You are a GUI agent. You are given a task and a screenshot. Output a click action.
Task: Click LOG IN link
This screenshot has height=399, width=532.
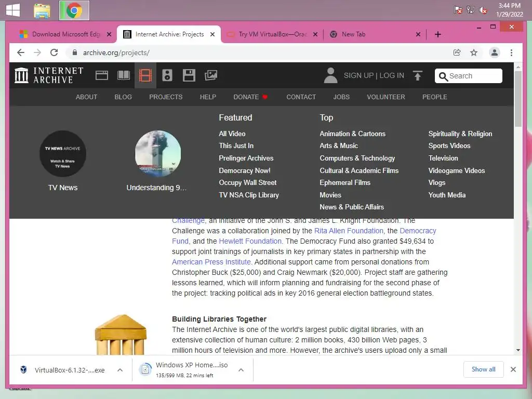(392, 75)
